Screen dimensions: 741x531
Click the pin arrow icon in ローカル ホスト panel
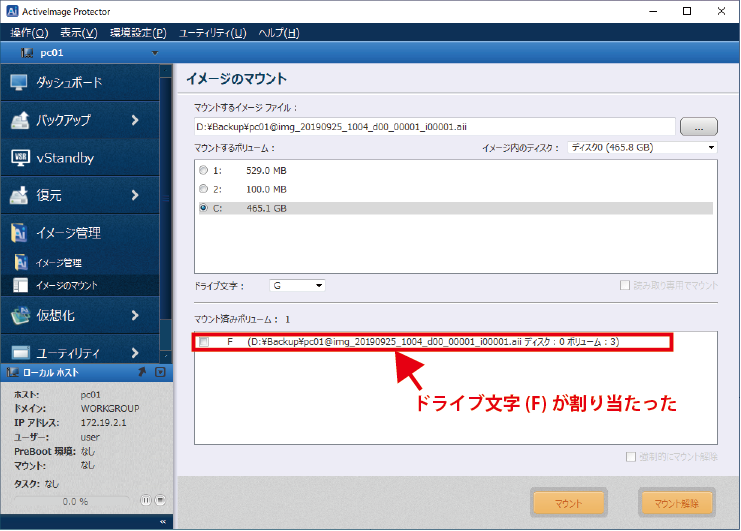point(143,373)
